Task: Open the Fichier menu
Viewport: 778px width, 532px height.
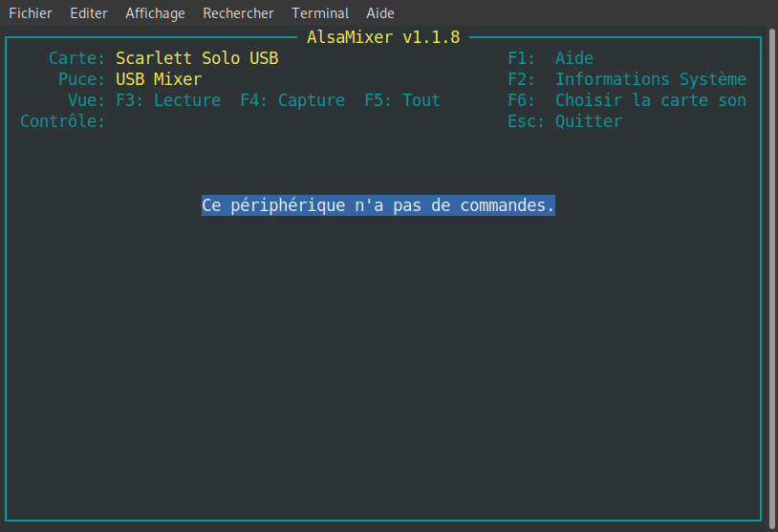Action: pyautogui.click(x=31, y=13)
